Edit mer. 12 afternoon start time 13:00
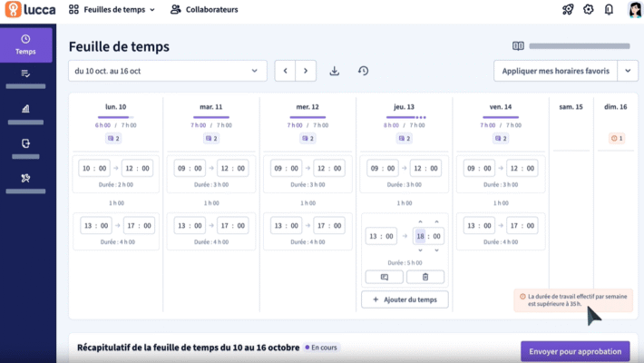The image size is (644, 363). click(286, 226)
